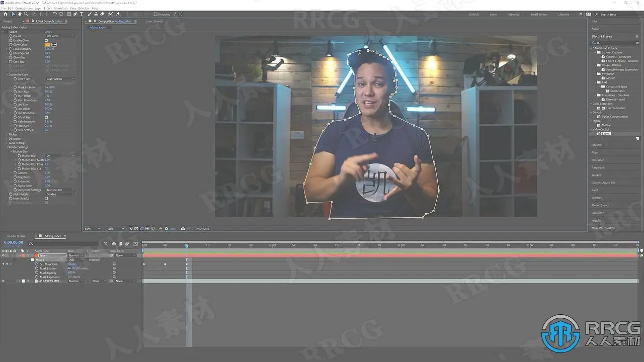Check the Invert Masks checkbox
Screen dimensions: 644x362
click(x=46, y=199)
